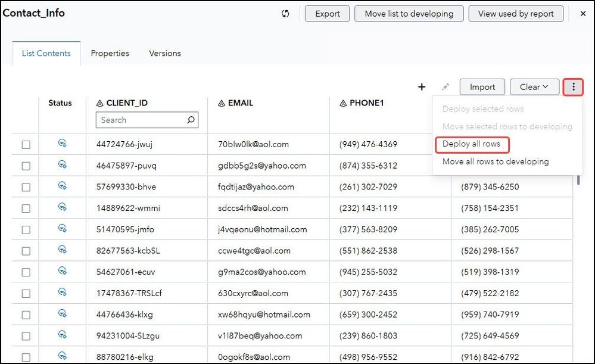Click the Export button
Screen dimensions: 595x364
pyautogui.click(x=327, y=14)
